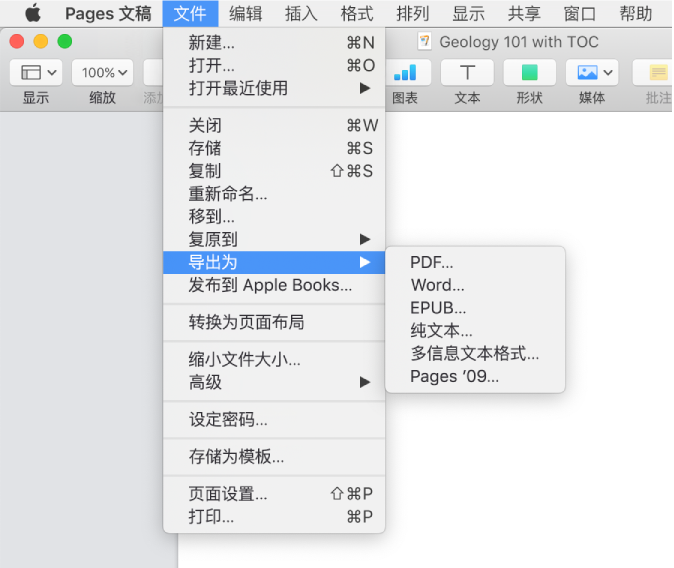Open the 共享 menu
674x568 pixels.
coord(524,14)
